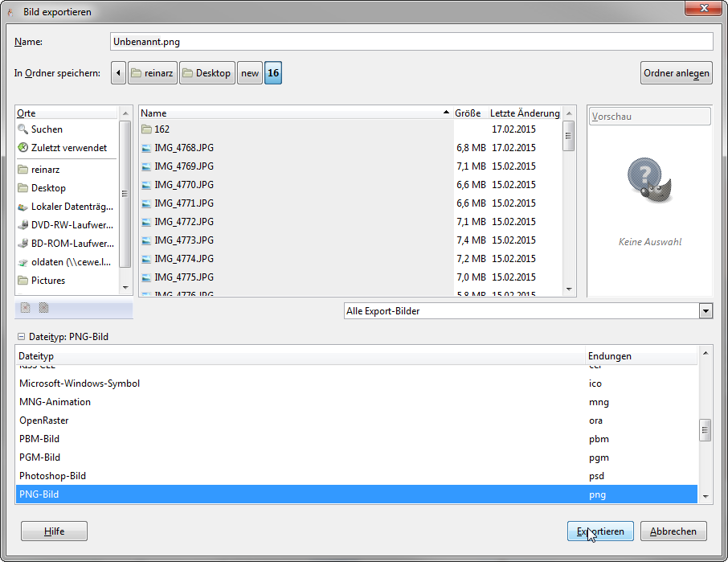Click the Zuletzt verwendet clock icon
This screenshot has height=562, width=728.
(x=22, y=148)
